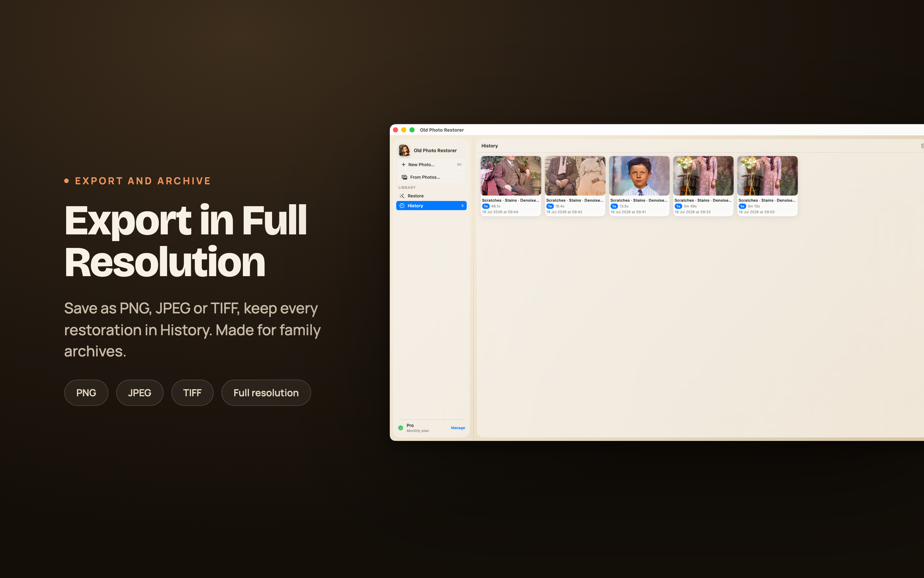
Task: Click the green Pro checkmark badge
Action: coord(400,428)
